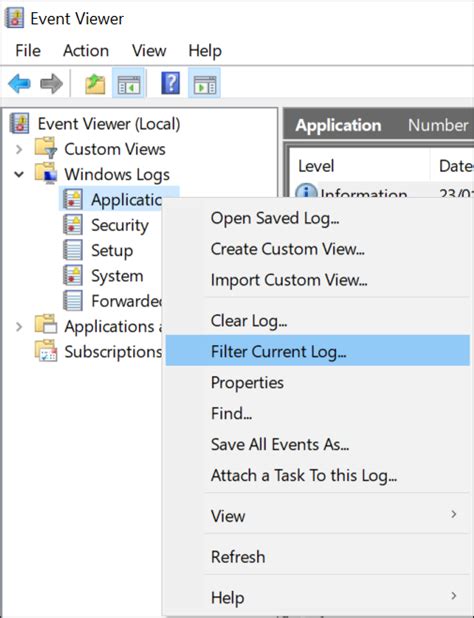Toggle the Show/Hide Console Tree toolbar icon
Image resolution: width=474 pixels, height=618 pixels.
(128, 83)
